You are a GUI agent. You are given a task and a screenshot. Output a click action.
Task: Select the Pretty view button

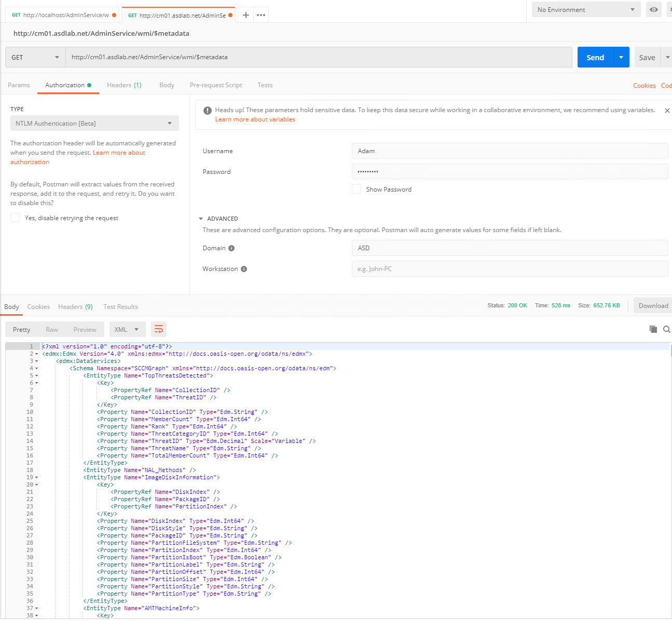point(22,329)
